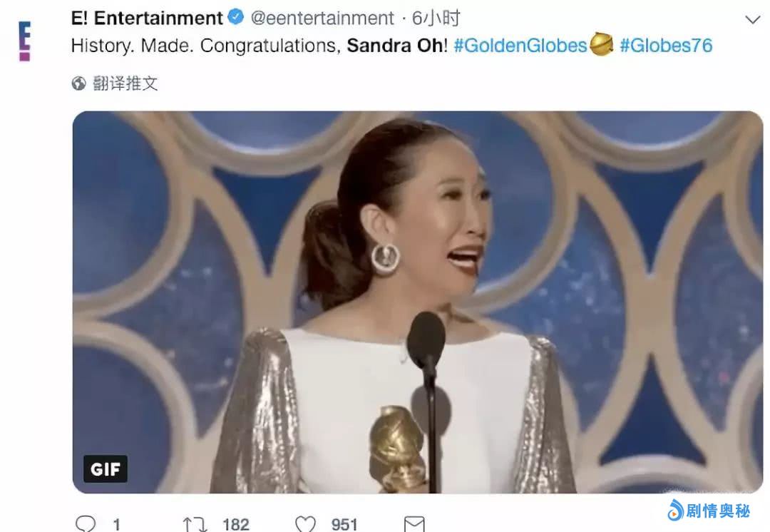Open the #GoldenGlobes hashtag

[x=520, y=46]
